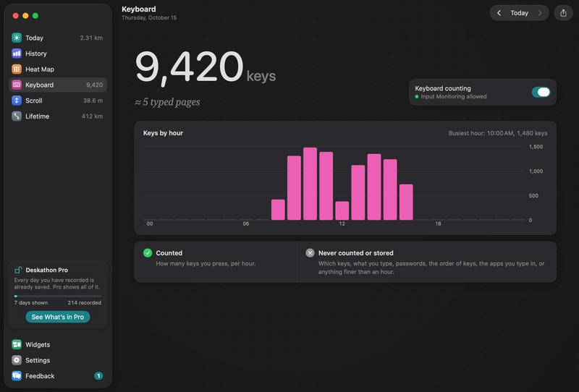Viewport: 579px width, 392px height.
Task: Click the gray X Never counted icon
Action: tap(310, 253)
